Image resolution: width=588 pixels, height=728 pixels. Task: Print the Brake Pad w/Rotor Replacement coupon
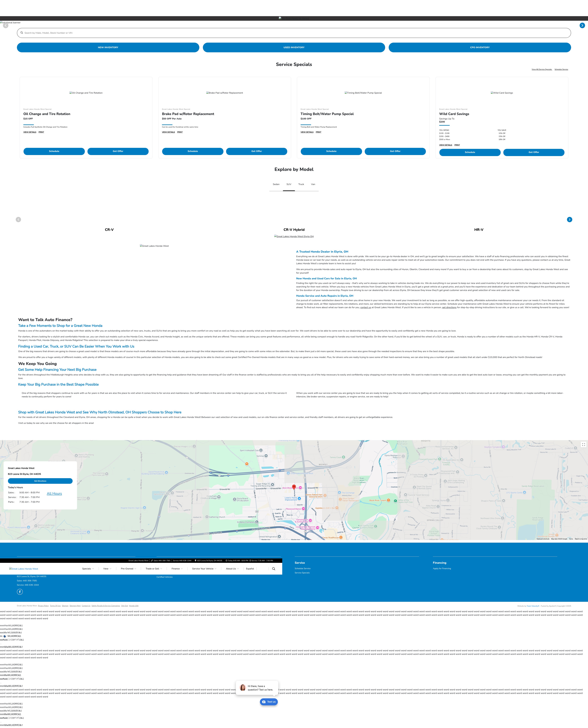click(x=180, y=132)
